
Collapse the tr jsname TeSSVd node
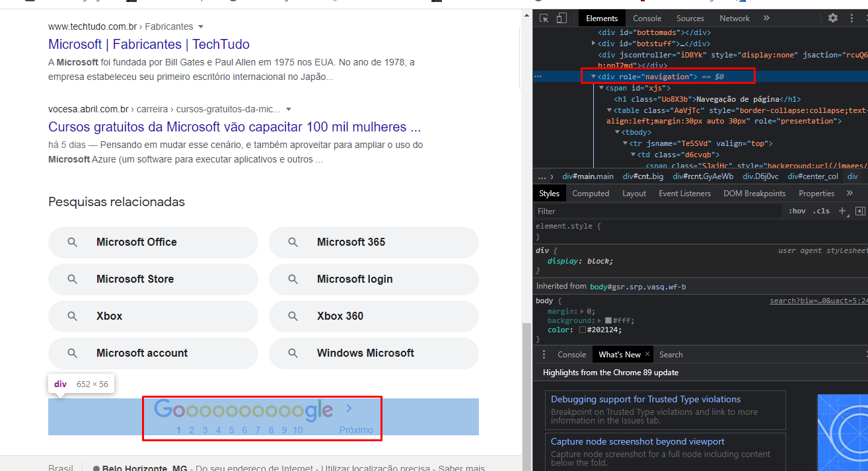625,143
